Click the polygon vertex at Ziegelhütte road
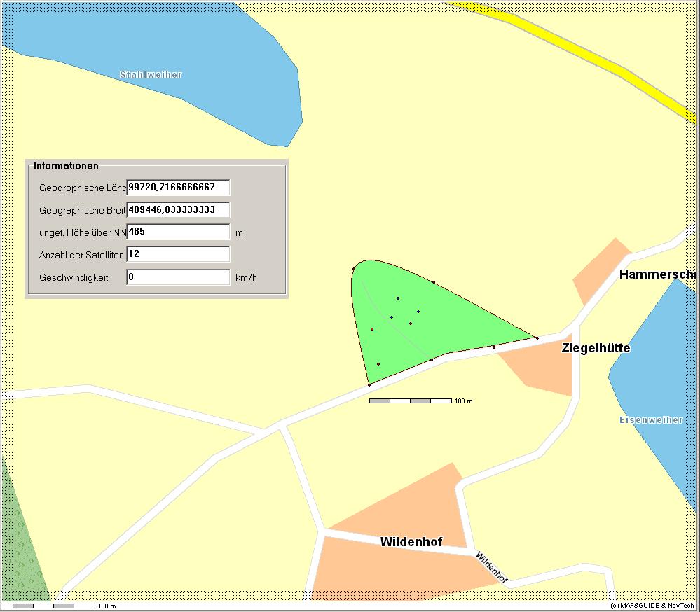This screenshot has width=700, height=612. (x=537, y=338)
